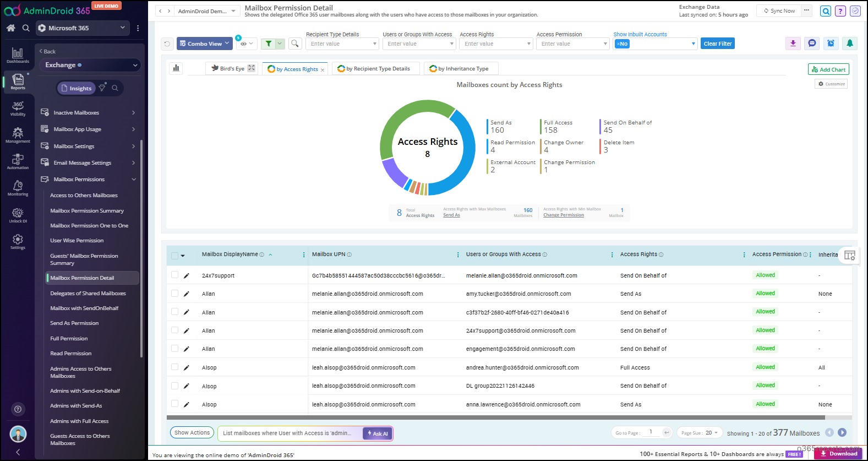Go to the home page icon
This screenshot has width=868, height=461.
point(10,28)
